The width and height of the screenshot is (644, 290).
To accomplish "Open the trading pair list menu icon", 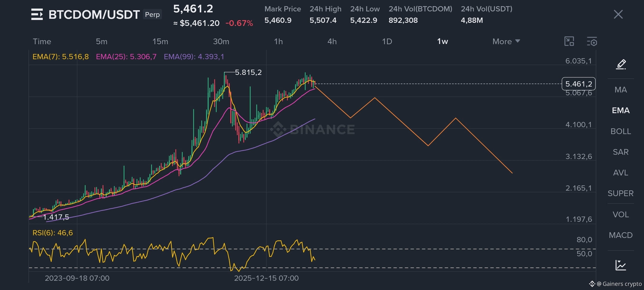I will coord(37,14).
